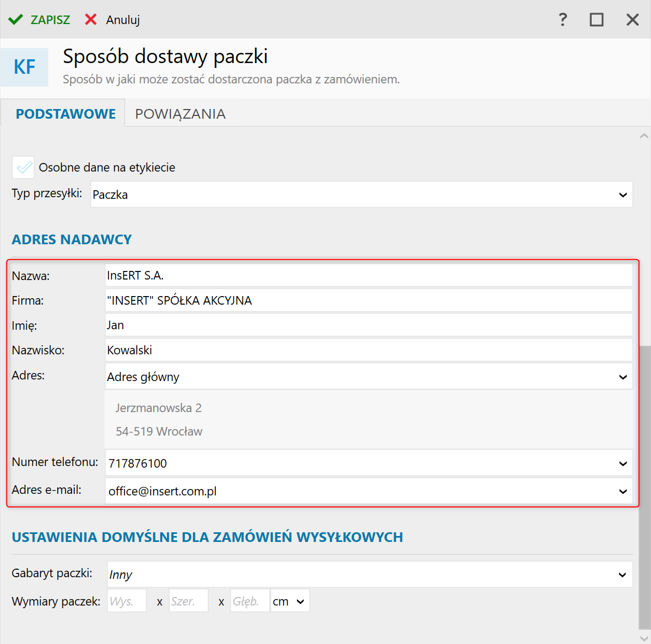Image resolution: width=651 pixels, height=644 pixels.
Task: Click the KF avatar tile
Action: coord(25,67)
